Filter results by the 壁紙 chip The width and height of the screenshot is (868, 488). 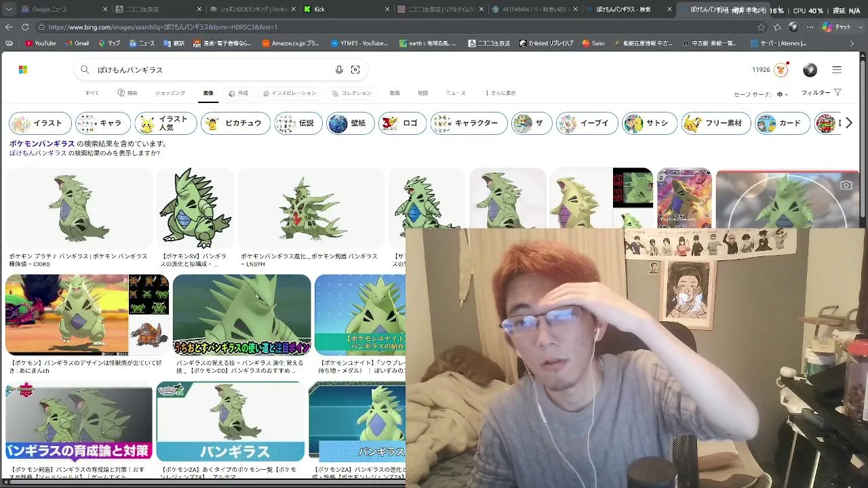(350, 123)
